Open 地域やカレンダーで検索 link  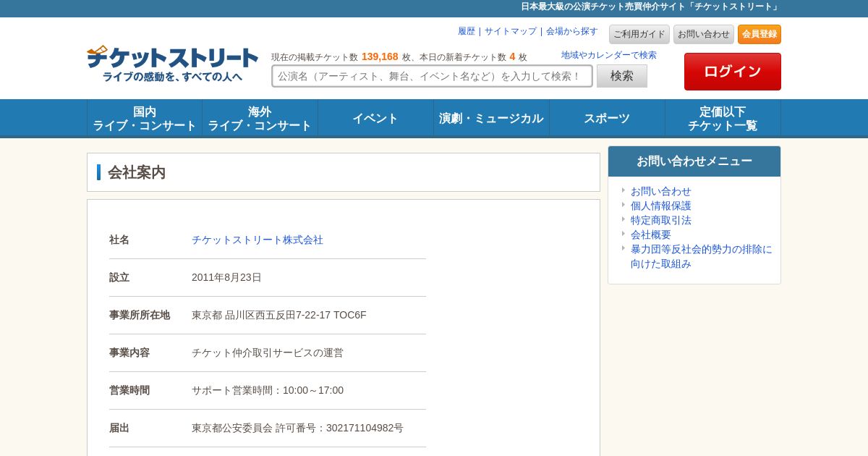609,55
